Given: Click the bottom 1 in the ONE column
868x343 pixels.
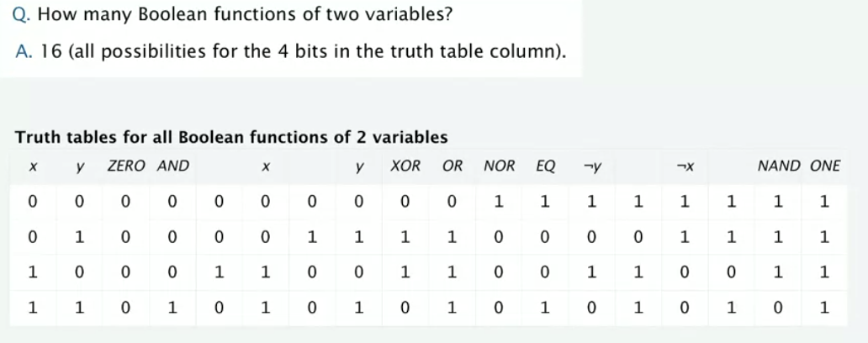Looking at the screenshot, I should (x=824, y=309).
